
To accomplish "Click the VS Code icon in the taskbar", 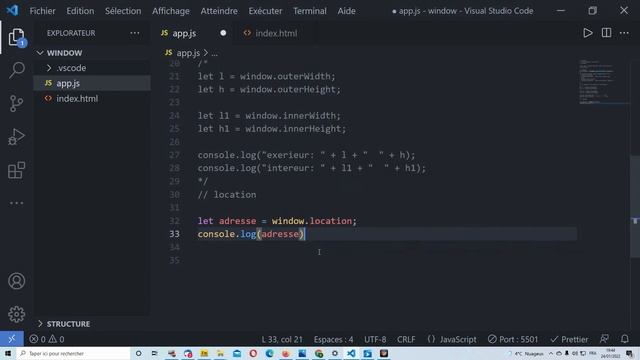I will point(351,353).
